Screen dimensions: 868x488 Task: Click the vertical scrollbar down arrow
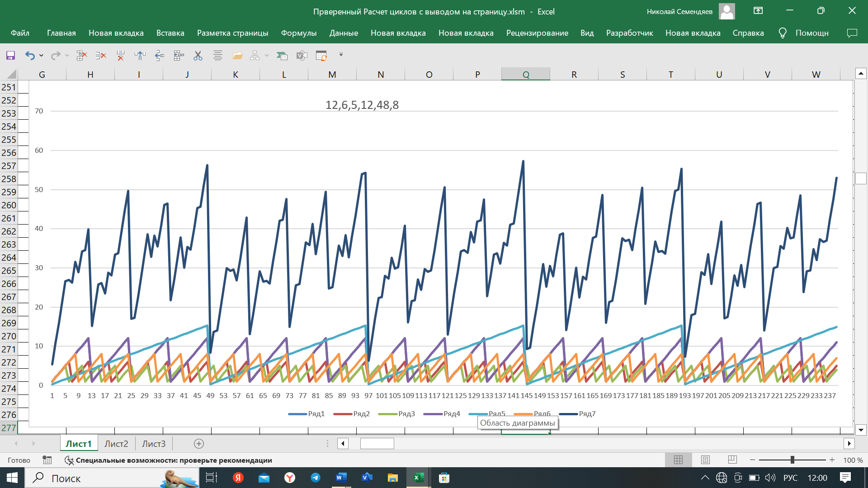point(861,430)
